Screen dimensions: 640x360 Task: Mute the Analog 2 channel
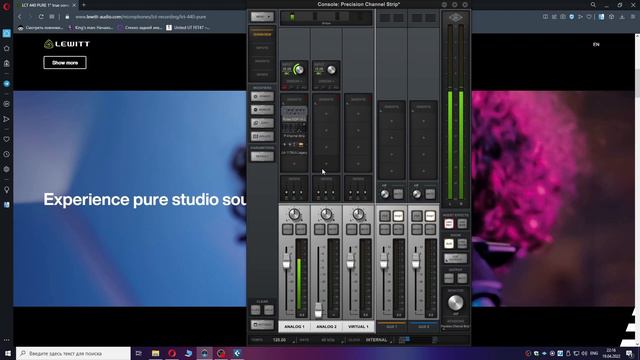(333, 229)
